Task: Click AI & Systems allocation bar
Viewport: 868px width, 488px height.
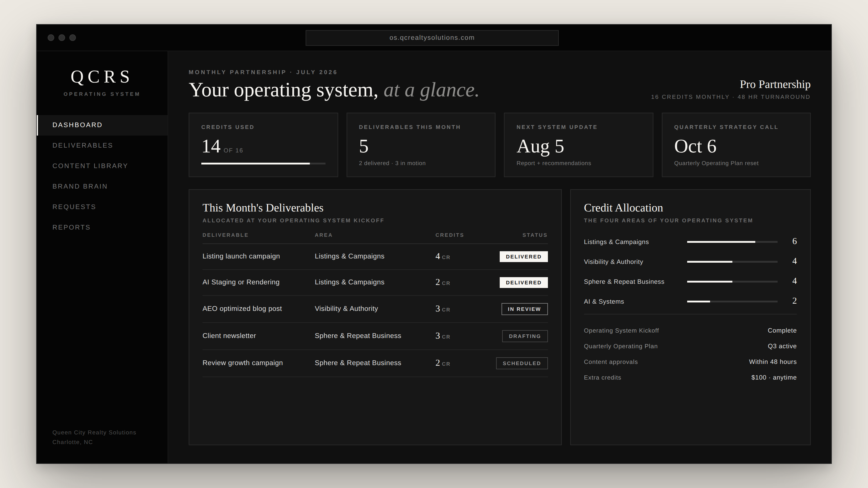Action: (732, 302)
